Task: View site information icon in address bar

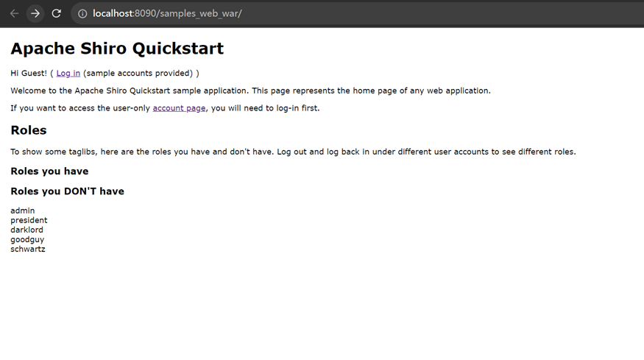Action: click(82, 13)
